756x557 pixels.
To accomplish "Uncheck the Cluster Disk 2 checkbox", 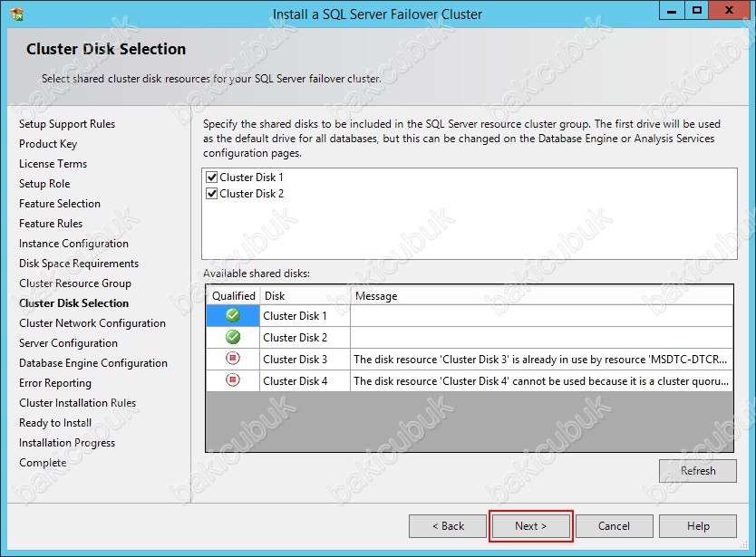I will (x=211, y=193).
